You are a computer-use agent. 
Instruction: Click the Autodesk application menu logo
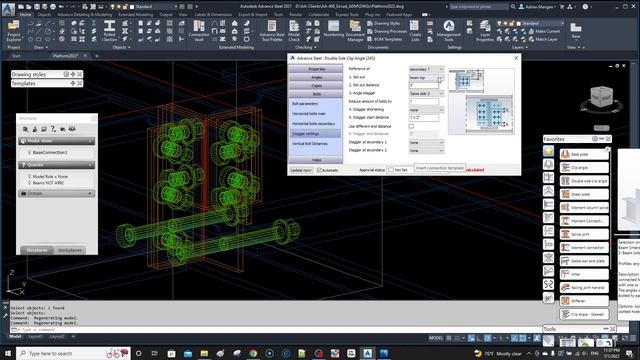pos(8,8)
